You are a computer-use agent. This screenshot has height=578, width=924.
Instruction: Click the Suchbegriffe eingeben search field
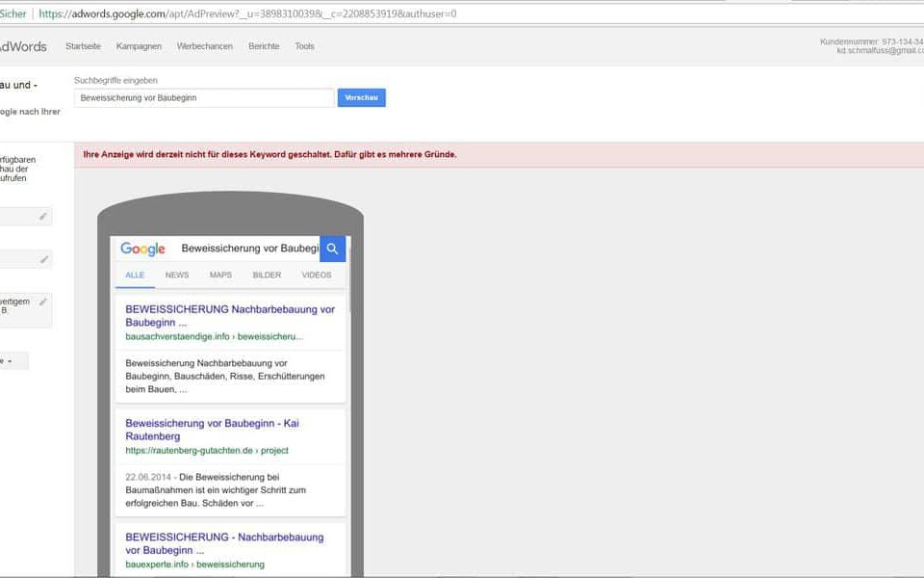(x=204, y=98)
